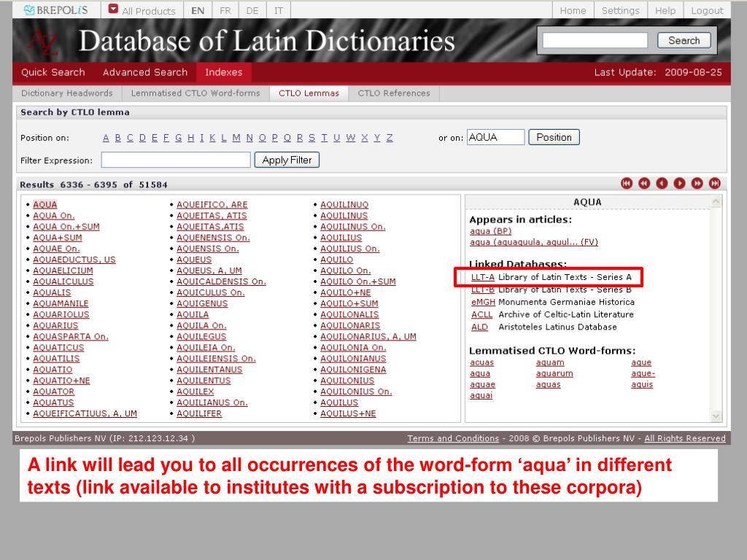Viewport: 747px width, 560px height.
Task: Go to previous results page arrow
Action: coord(662,183)
